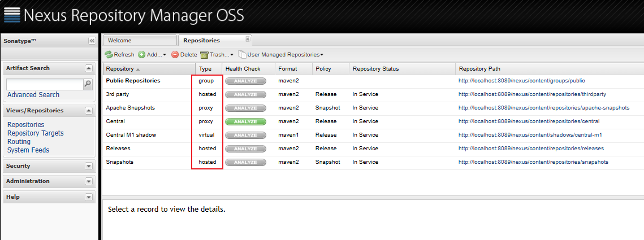Click the 'maven1' format cell

click(x=289, y=135)
